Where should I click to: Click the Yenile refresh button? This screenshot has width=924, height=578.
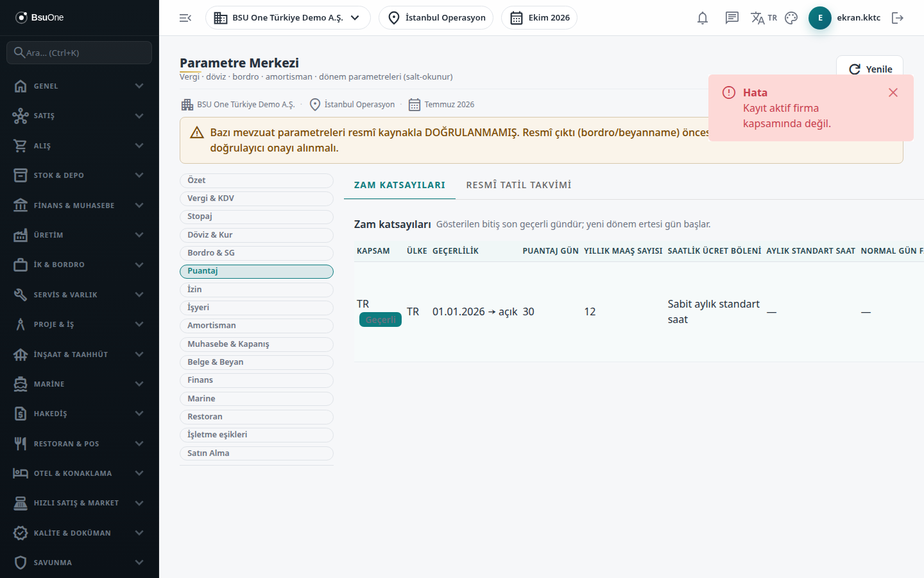[x=869, y=69]
